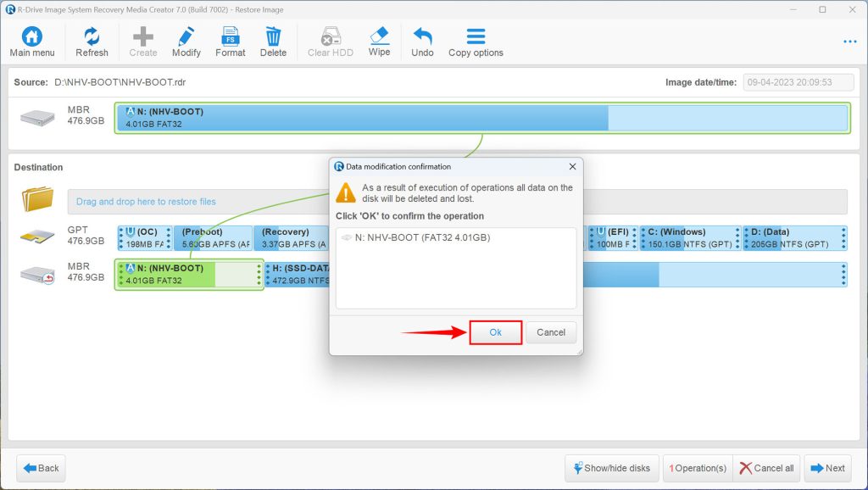The height and width of the screenshot is (490, 868).
Task: Refresh the disk list
Action: (92, 42)
